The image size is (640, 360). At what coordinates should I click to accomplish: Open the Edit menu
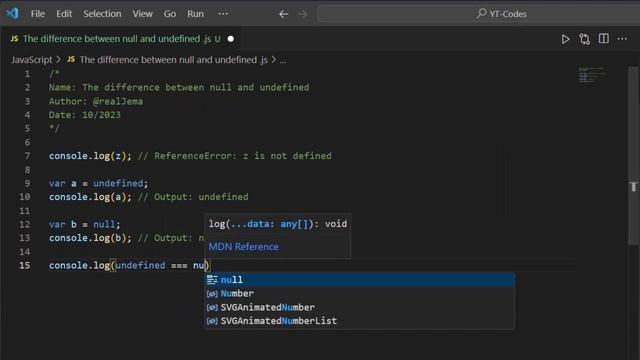click(x=64, y=14)
